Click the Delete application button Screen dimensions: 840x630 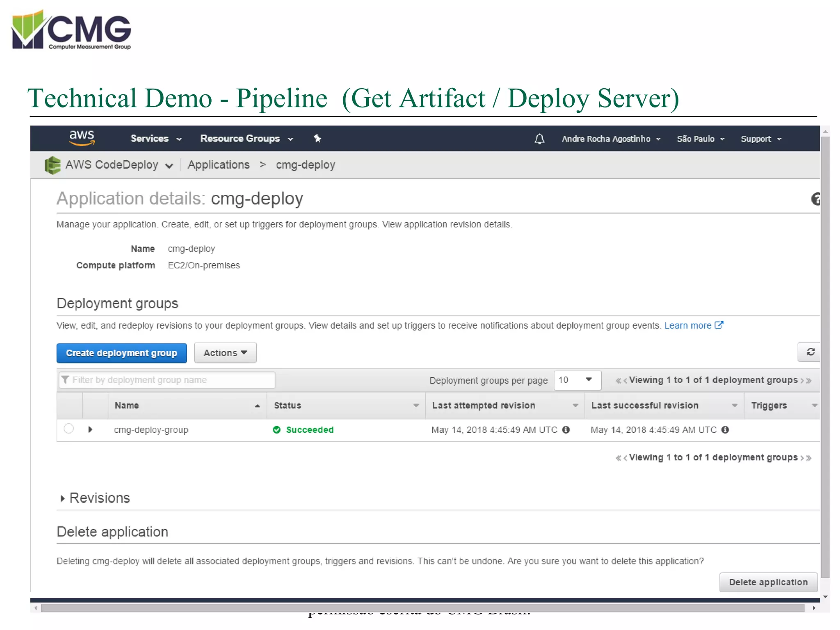768,582
